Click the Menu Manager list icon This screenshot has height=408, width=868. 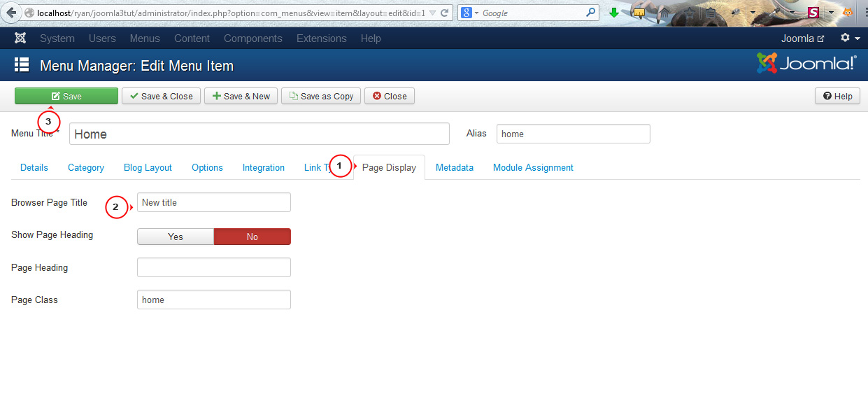point(22,66)
